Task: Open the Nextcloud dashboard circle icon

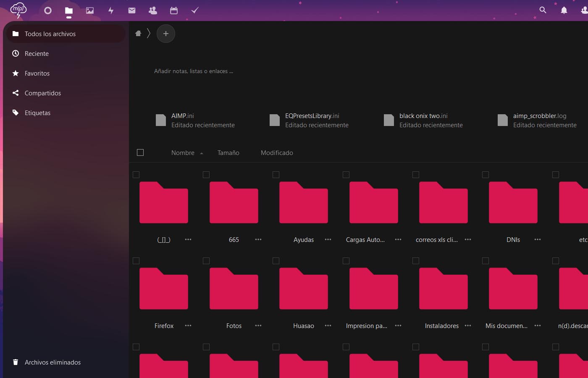Action: [48, 10]
